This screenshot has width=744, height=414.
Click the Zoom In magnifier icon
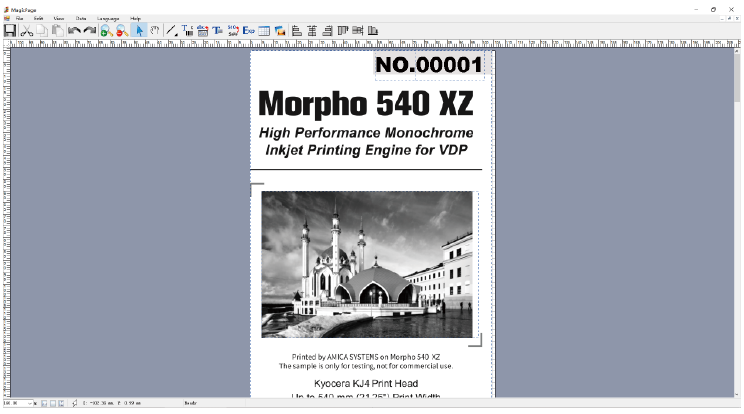coord(106,31)
